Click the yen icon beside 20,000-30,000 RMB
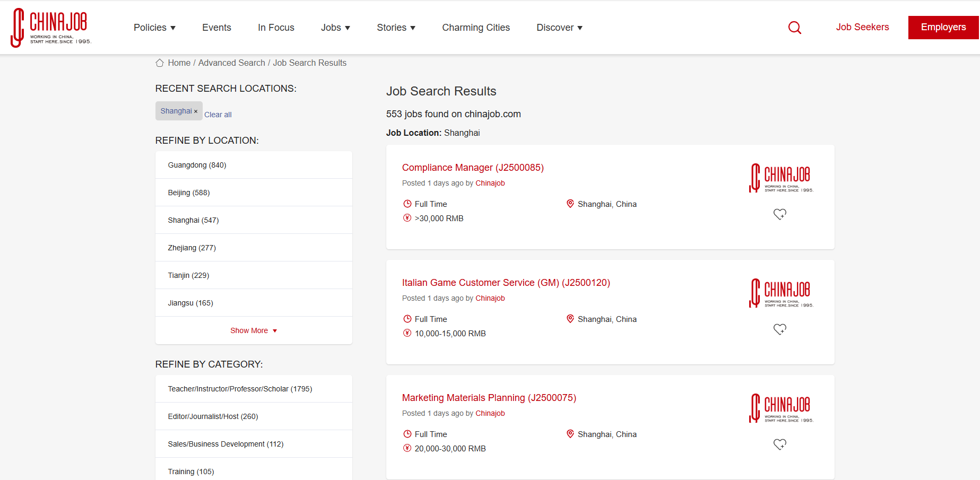This screenshot has width=980, height=480. pyautogui.click(x=407, y=448)
